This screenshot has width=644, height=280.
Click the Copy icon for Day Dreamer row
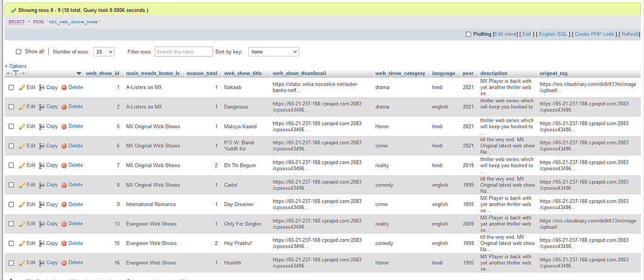42,204
